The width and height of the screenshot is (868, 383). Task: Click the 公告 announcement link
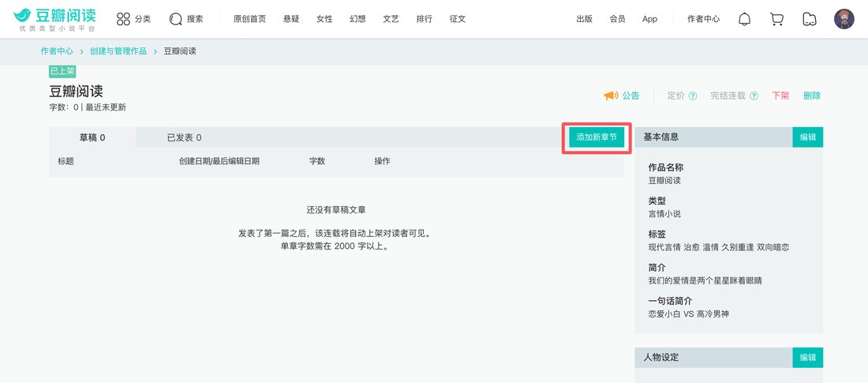[630, 96]
